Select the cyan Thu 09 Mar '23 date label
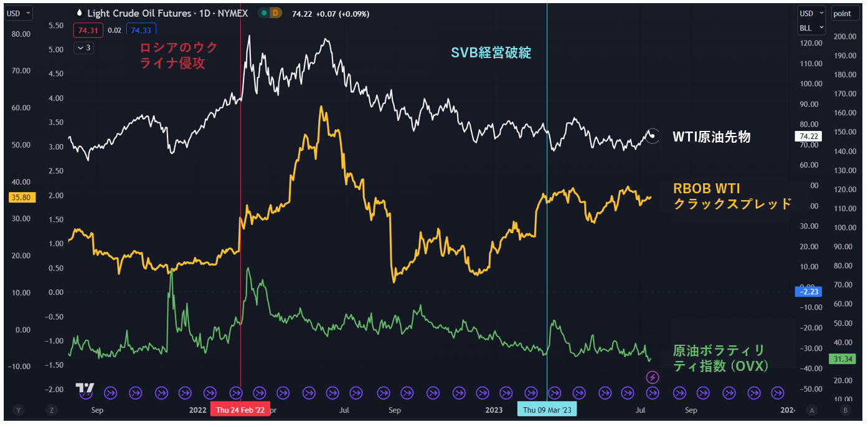The image size is (868, 427). [547, 410]
